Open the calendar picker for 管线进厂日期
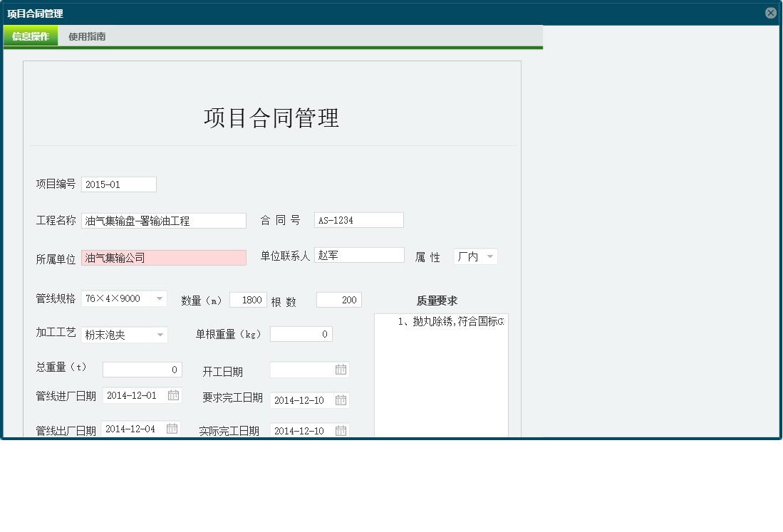Viewport: 783px width, 532px height. click(172, 395)
